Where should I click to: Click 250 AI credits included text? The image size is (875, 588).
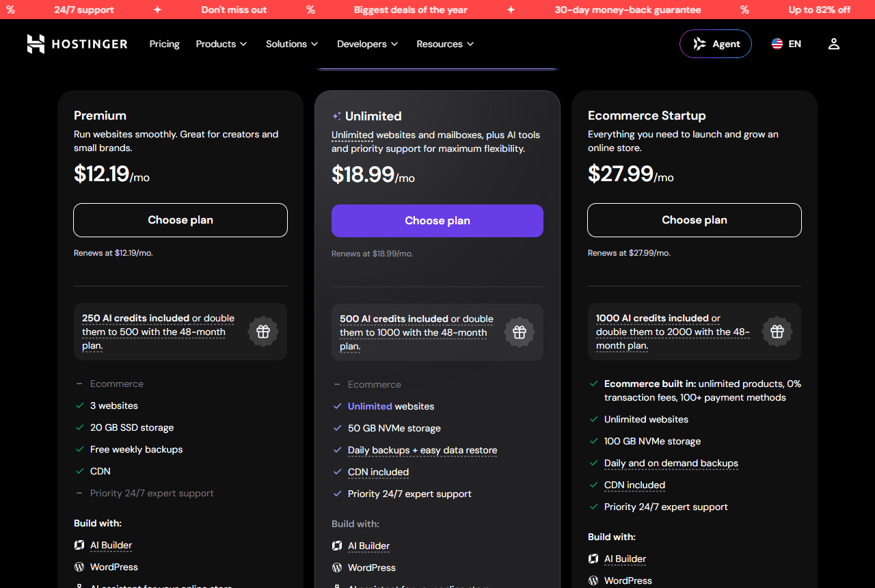pos(135,318)
